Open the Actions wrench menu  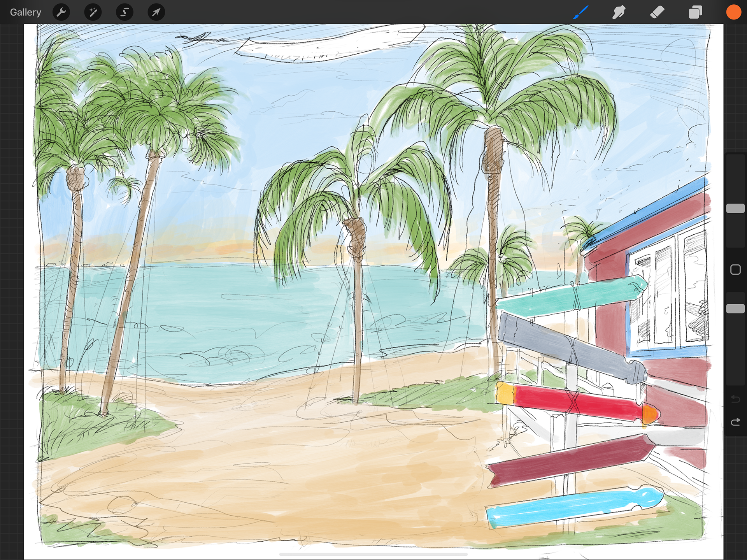pyautogui.click(x=61, y=12)
